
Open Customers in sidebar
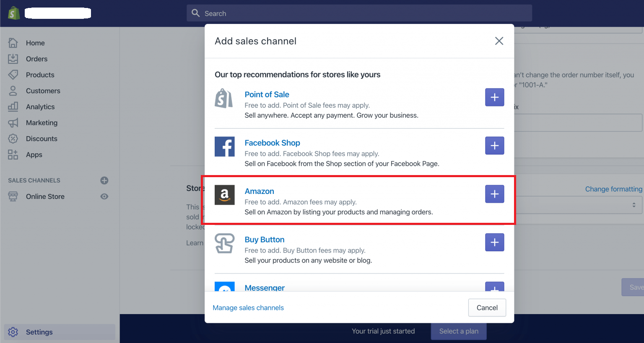pos(43,90)
